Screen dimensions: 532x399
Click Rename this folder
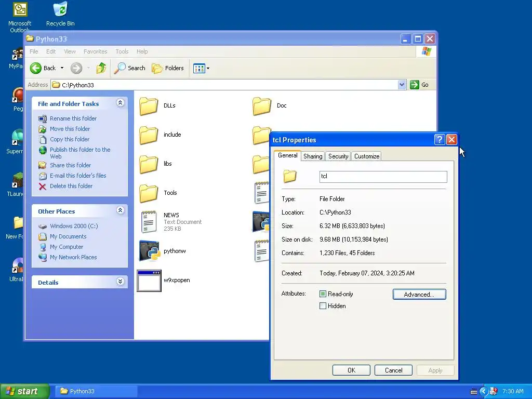(x=73, y=118)
